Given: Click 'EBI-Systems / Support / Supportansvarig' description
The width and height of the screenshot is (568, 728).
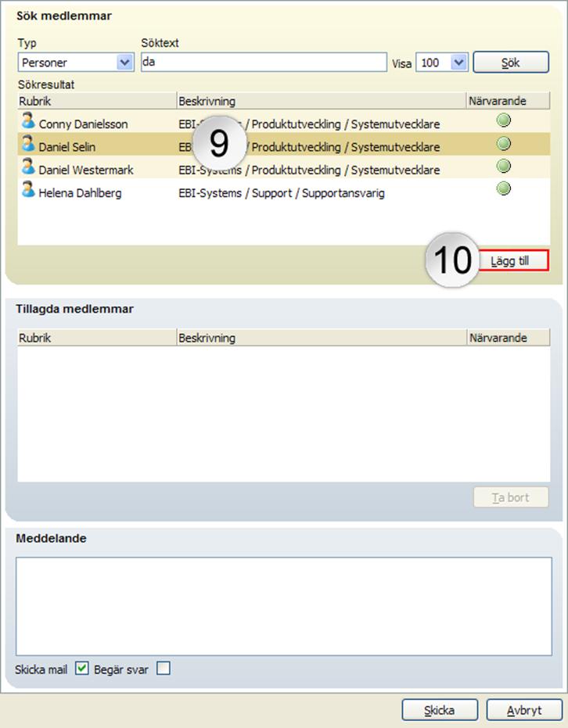Looking at the screenshot, I should click(282, 192).
